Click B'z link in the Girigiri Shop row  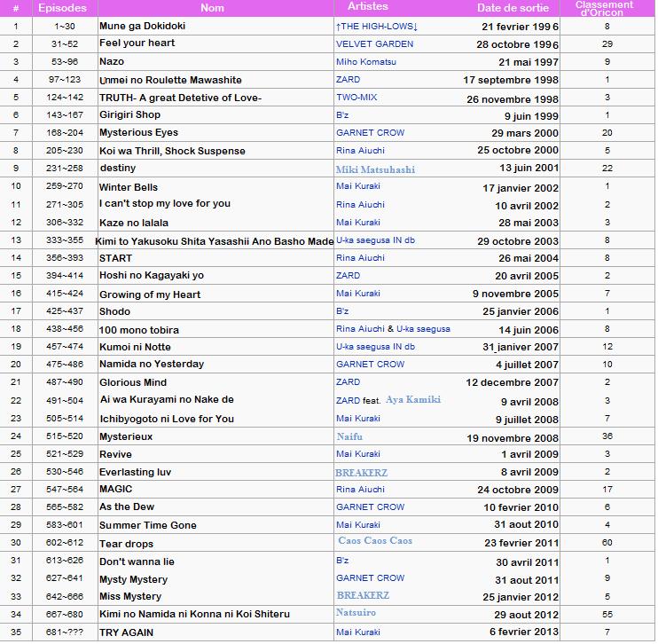(342, 115)
